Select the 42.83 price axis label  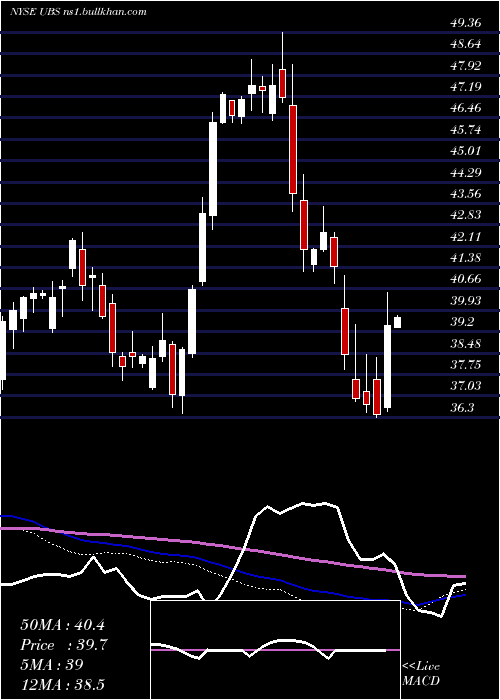point(466,215)
